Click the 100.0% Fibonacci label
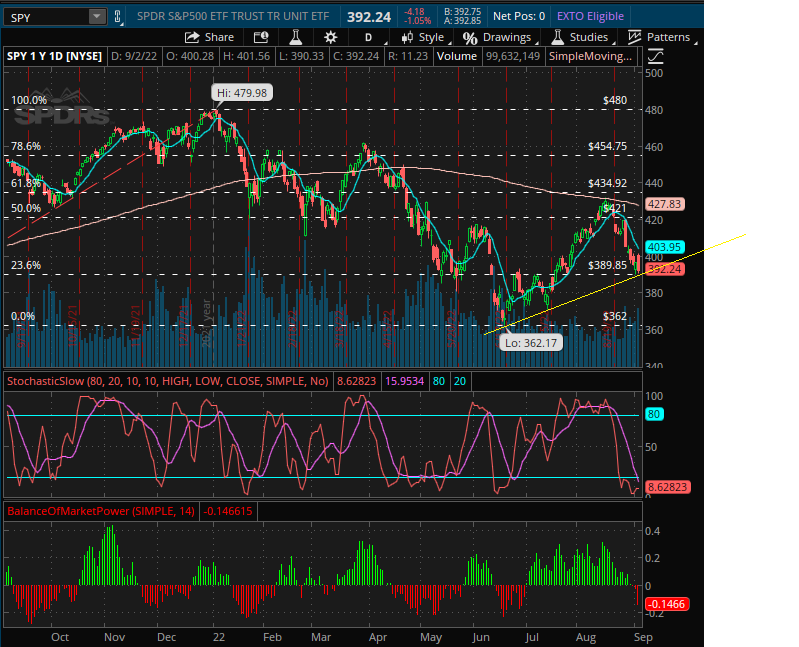Image resolution: width=799 pixels, height=647 pixels. tap(29, 100)
